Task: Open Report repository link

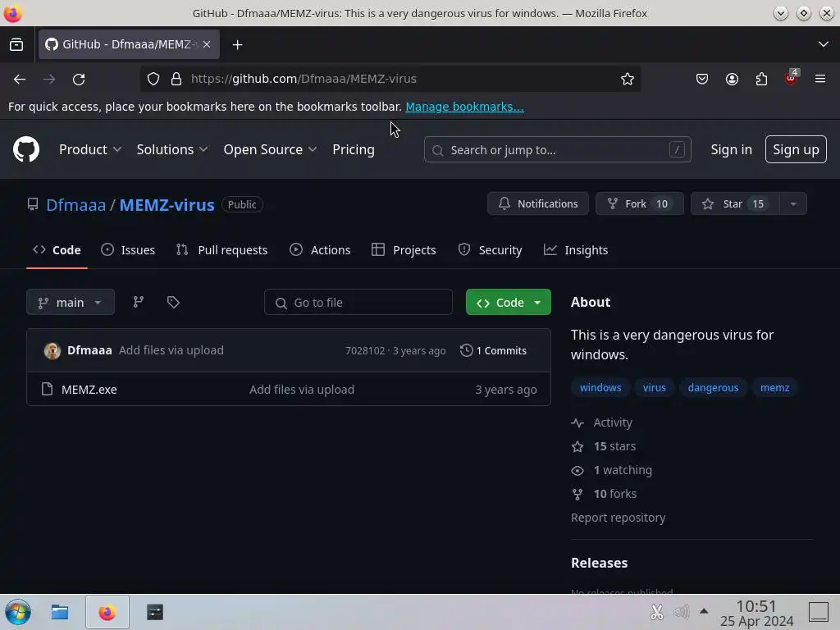Action: point(618,518)
